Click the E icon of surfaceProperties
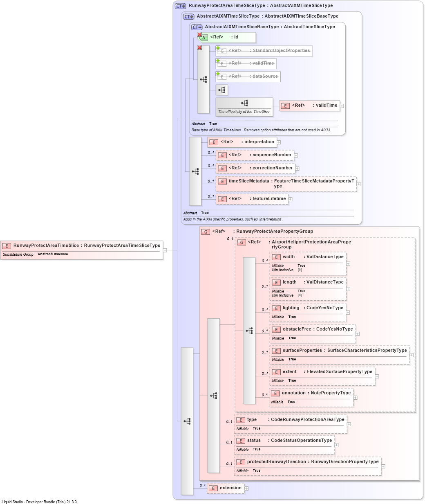 tap(276, 351)
